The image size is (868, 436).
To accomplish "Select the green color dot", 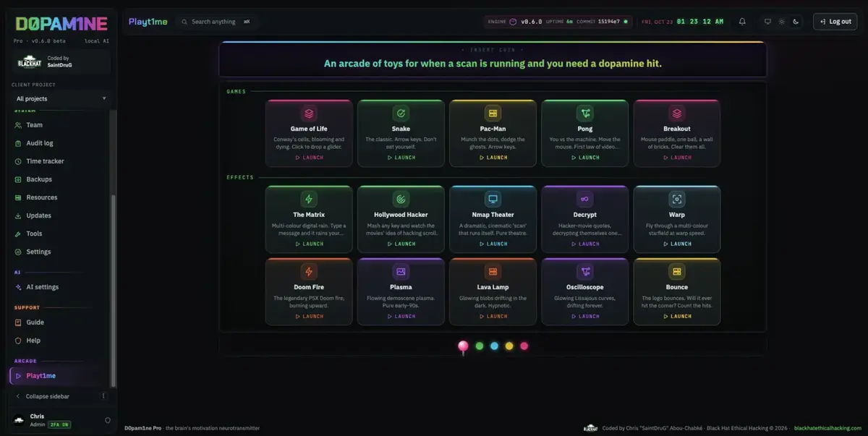I will [x=479, y=346].
